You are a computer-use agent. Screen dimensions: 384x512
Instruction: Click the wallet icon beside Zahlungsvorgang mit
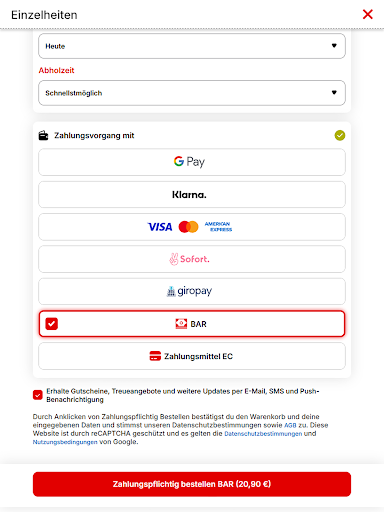pos(43,135)
